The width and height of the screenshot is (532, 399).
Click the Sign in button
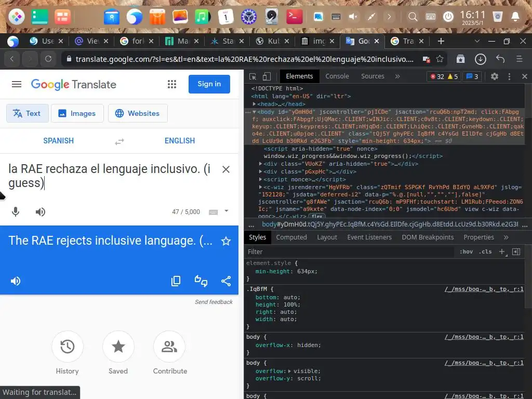209,84
